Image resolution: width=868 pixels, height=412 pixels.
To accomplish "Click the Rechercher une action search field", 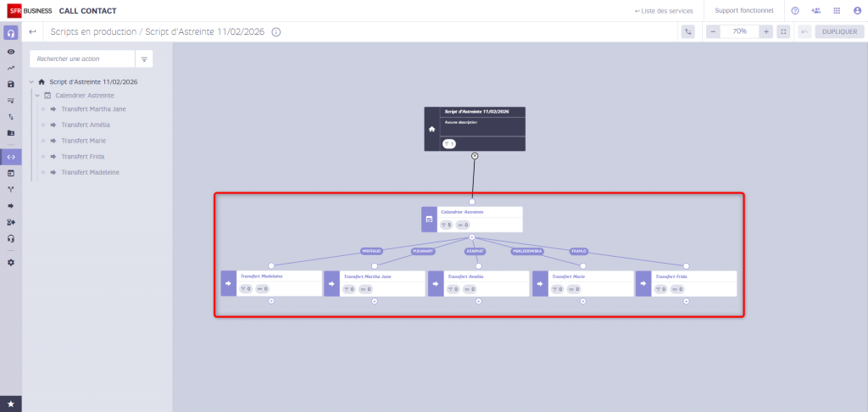I will pyautogui.click(x=82, y=59).
